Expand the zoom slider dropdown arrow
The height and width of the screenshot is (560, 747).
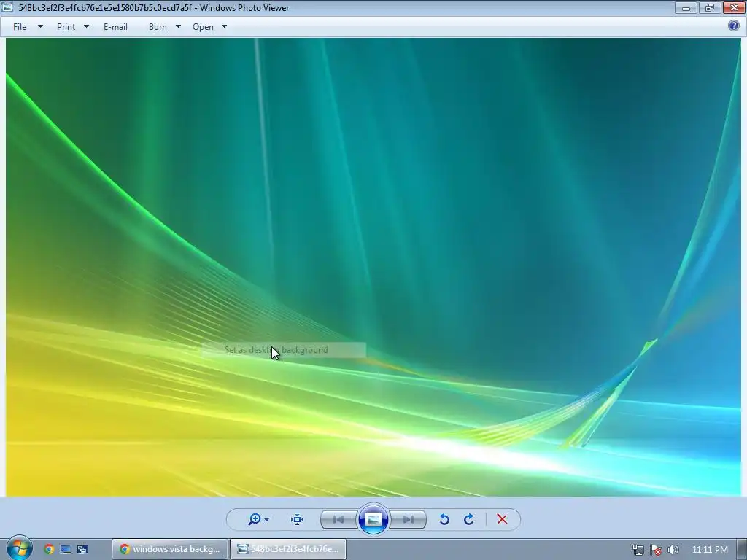click(267, 519)
